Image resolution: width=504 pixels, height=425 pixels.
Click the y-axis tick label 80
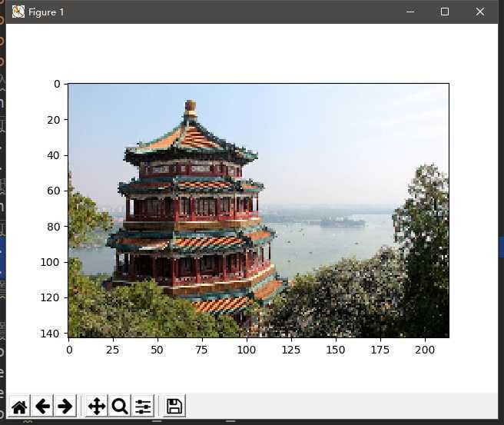(x=53, y=227)
